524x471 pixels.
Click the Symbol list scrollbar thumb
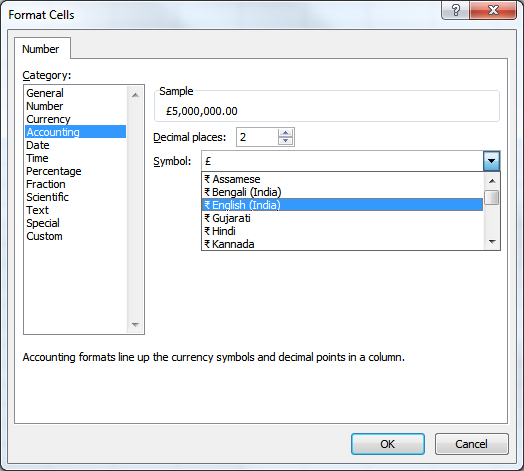(492, 198)
